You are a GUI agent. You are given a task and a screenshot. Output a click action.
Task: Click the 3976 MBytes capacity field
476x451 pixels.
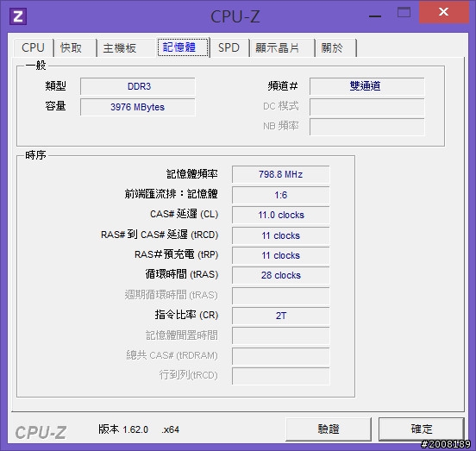click(138, 107)
